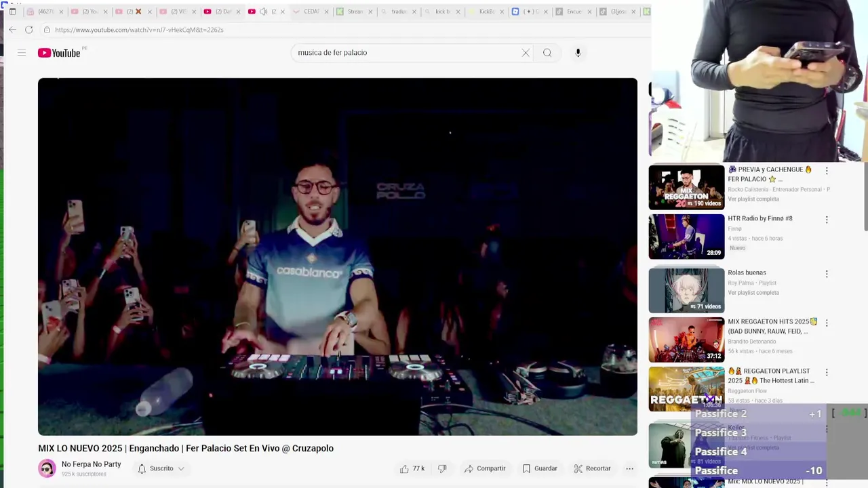Mute the tab via the speaker icon on active tab
This screenshot has width=868, height=488.
click(264, 12)
